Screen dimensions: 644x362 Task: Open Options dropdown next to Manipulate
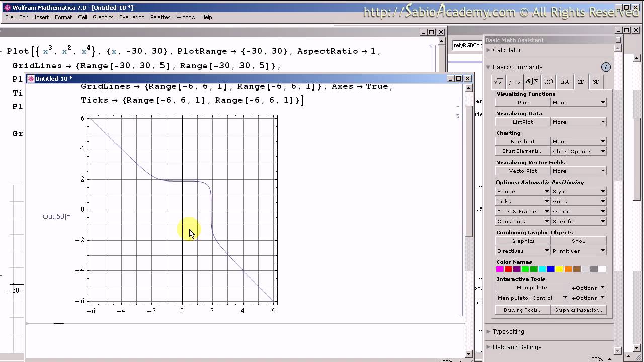588,288
